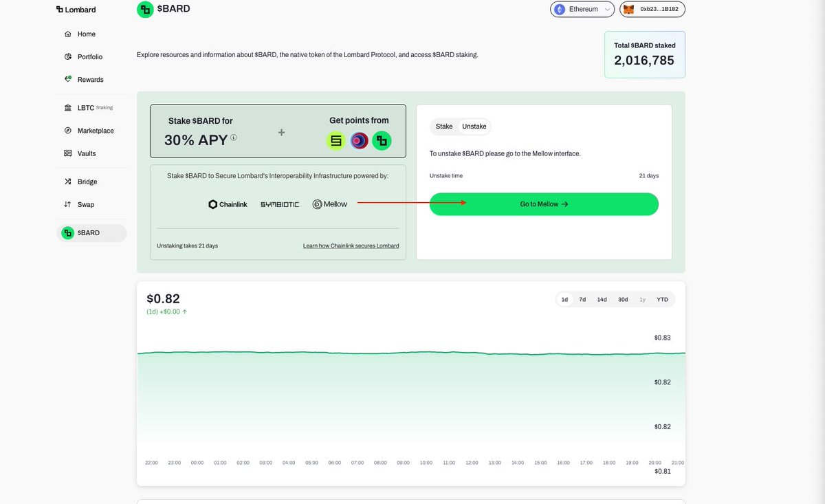Click the Home icon in the sidebar
Screen dimensions: 825x504
click(x=67, y=34)
